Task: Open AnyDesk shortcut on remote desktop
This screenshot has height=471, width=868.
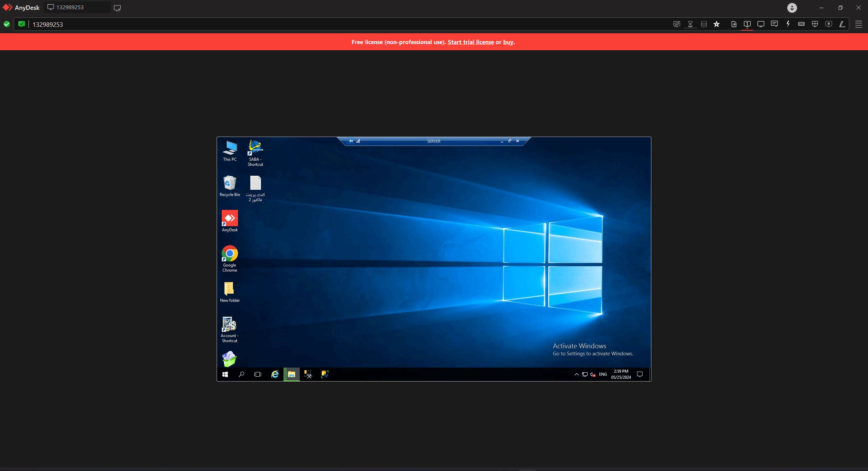Action: click(x=230, y=221)
